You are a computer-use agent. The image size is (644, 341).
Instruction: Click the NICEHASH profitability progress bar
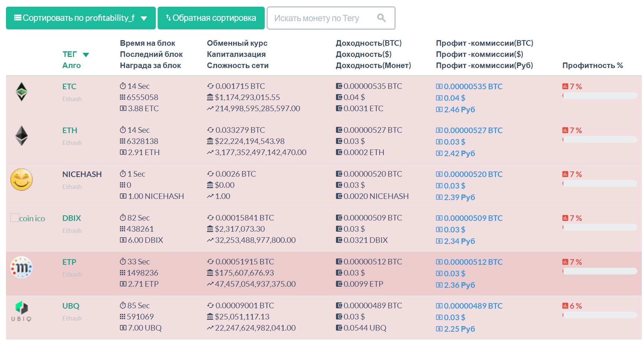(600, 183)
